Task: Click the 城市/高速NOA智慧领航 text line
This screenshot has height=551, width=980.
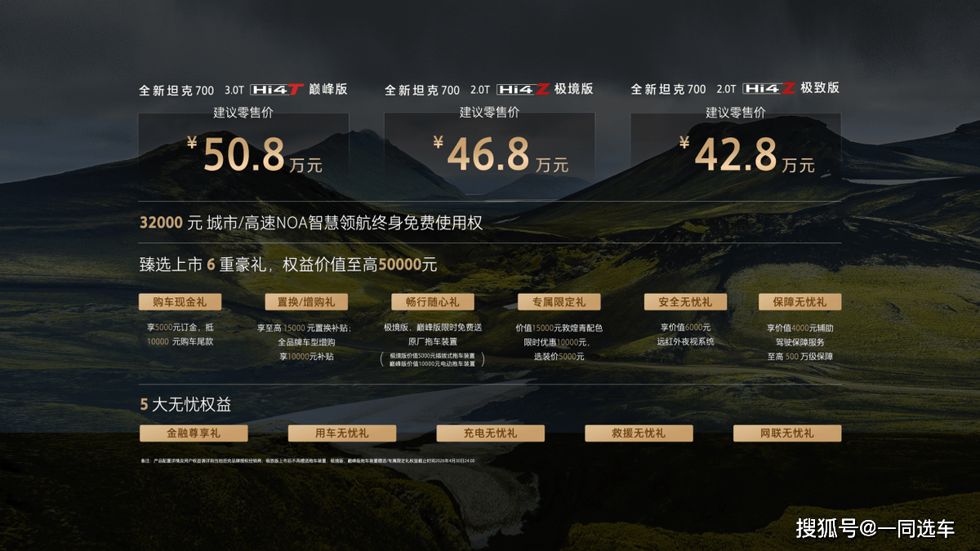Action: point(311,223)
